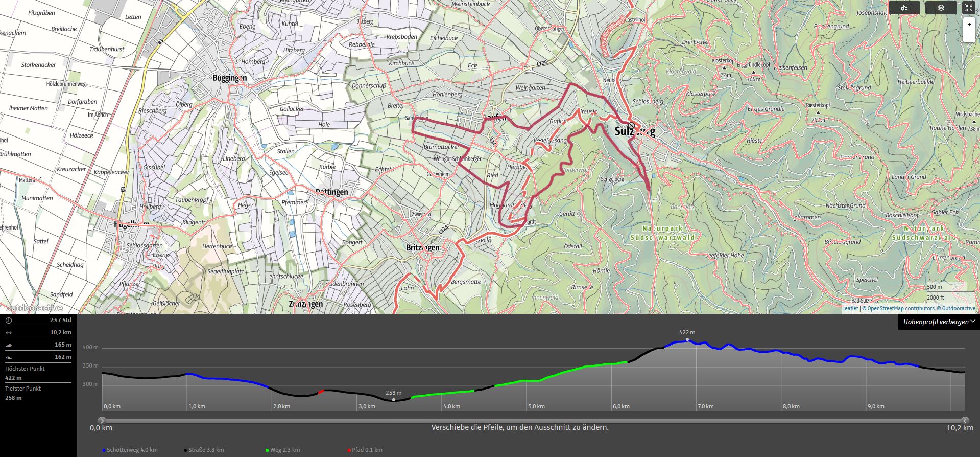
Task: Zoom out of the map
Action: 969,37
